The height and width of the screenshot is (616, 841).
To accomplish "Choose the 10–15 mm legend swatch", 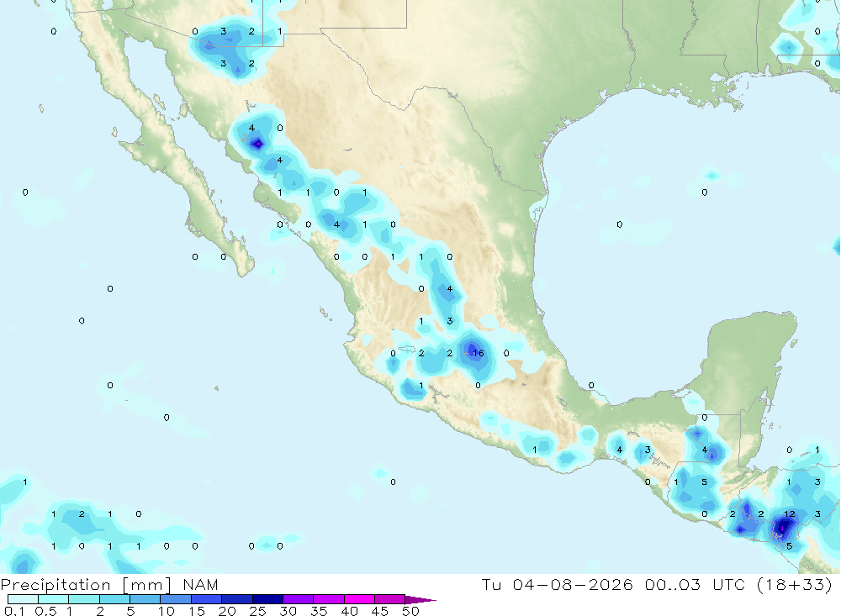I will coord(176,599).
